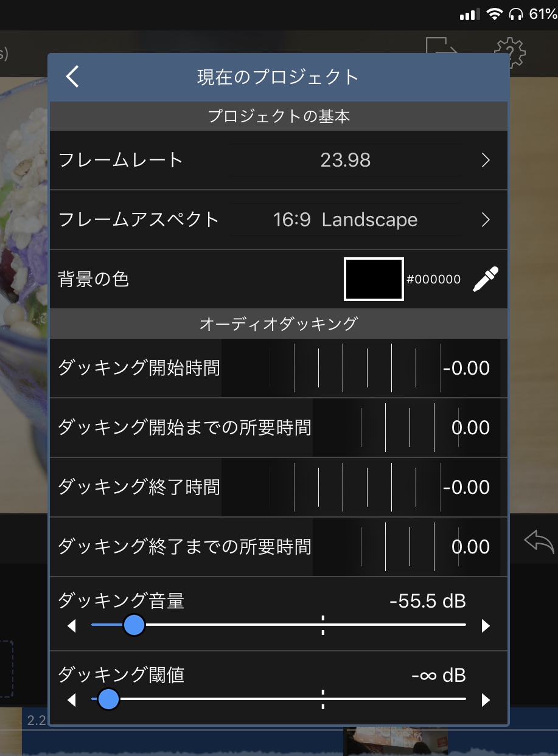Tap ダッキング開始までの所要時間 value dial
The width and height of the screenshot is (558, 756).
pos(406,428)
